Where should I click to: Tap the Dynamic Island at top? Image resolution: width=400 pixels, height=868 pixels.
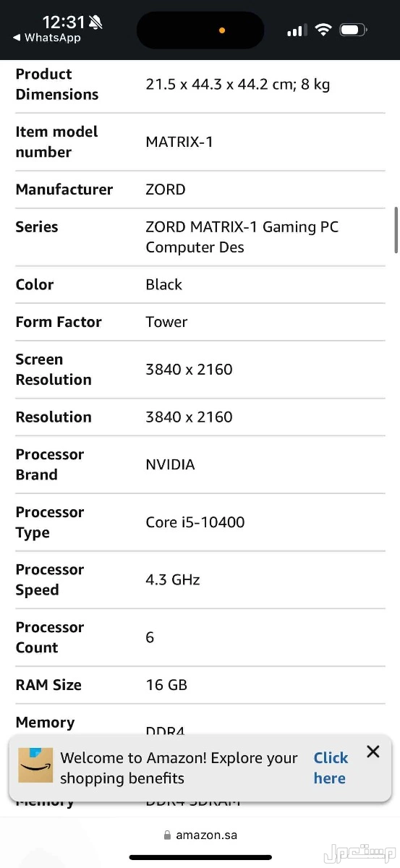(200, 30)
